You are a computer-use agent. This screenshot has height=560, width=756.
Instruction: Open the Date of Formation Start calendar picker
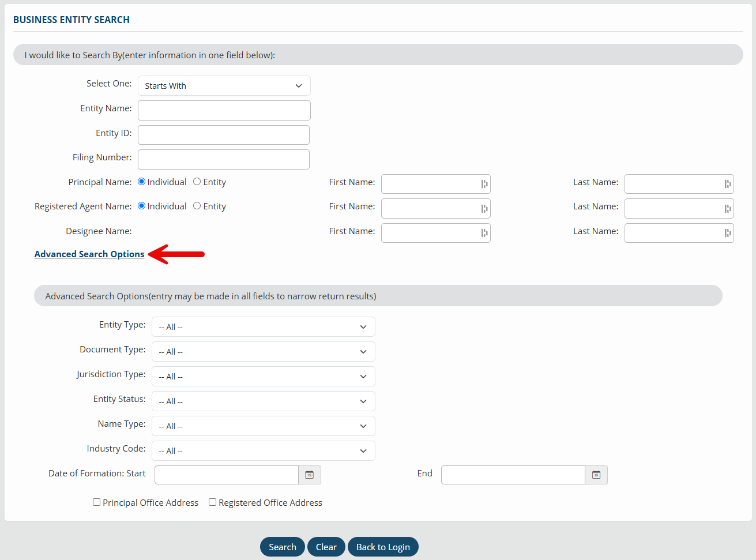310,475
